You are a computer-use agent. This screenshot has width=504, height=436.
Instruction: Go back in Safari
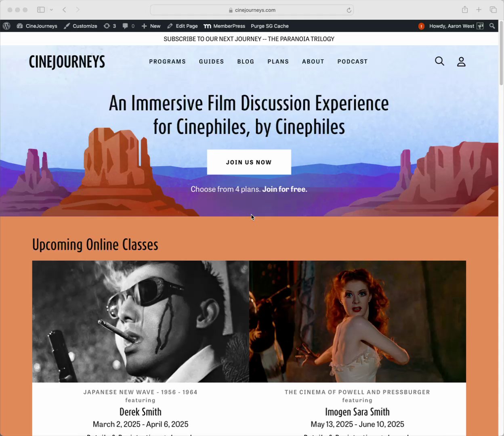click(64, 10)
